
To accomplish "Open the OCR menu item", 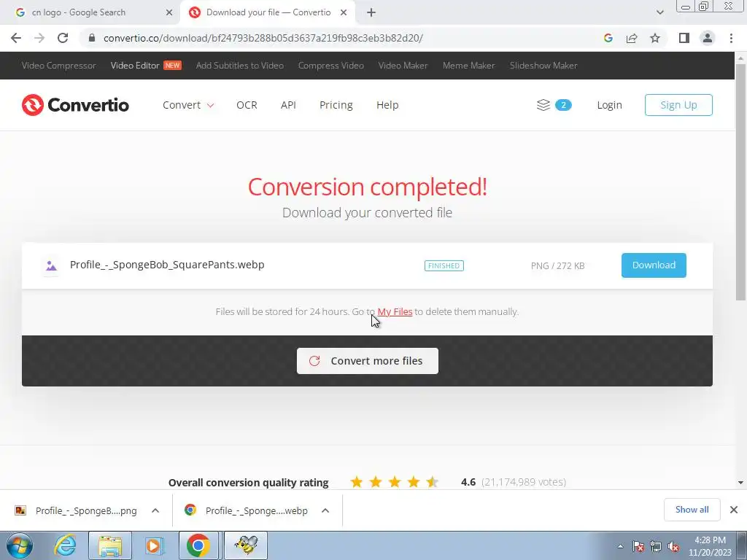I will point(247,105).
